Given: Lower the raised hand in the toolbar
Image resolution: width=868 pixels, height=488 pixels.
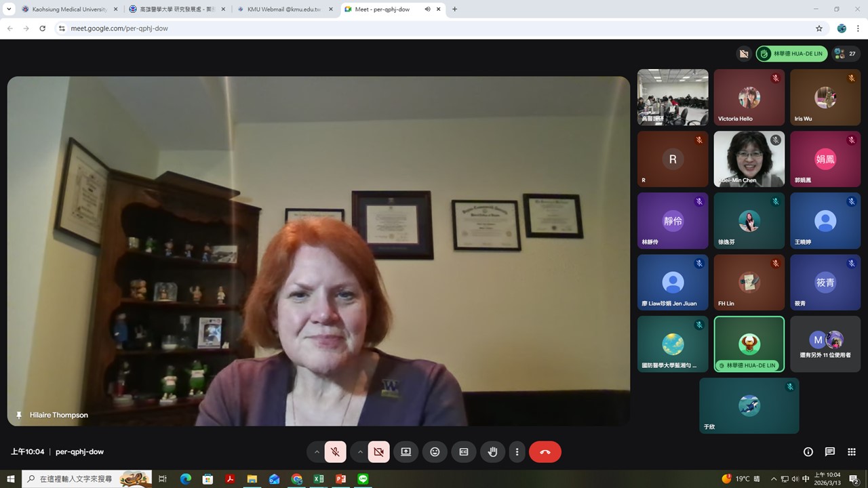Looking at the screenshot, I should point(493,452).
